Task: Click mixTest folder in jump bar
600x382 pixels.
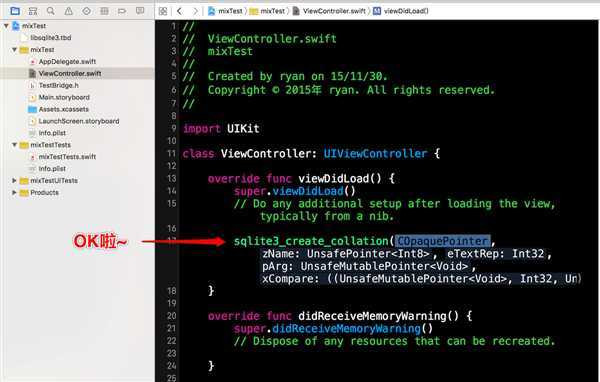Action: coord(267,11)
